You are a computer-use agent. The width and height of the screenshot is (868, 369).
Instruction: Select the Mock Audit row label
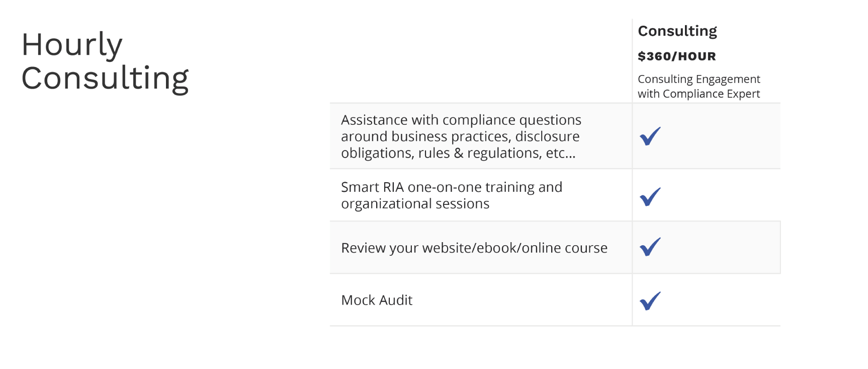click(x=377, y=300)
